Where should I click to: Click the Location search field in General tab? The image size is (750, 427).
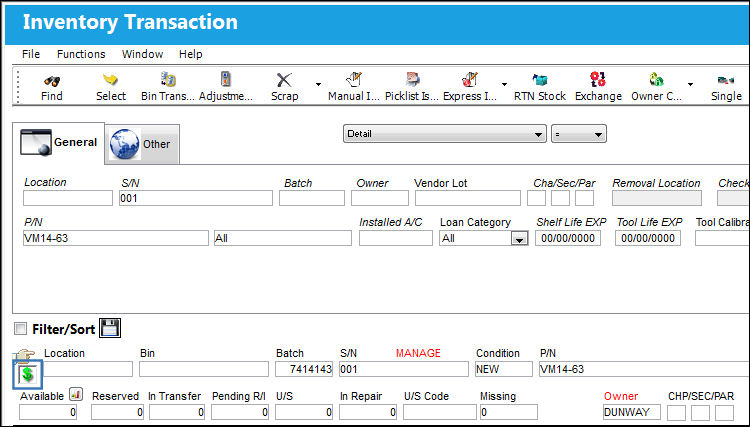click(68, 198)
